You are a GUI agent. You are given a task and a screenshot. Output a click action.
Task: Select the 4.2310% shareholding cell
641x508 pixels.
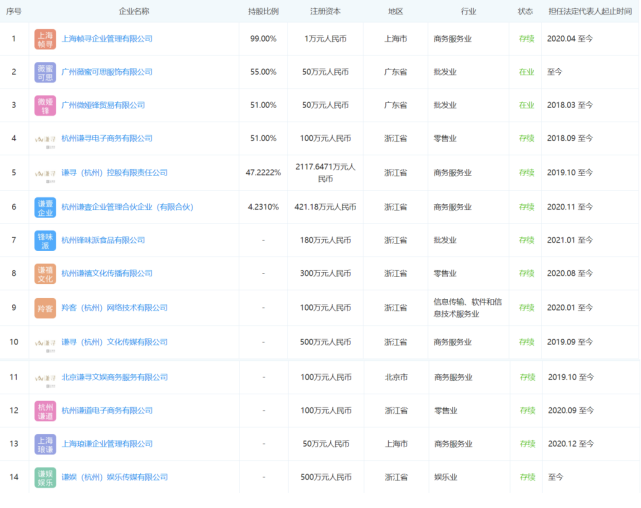pos(263,207)
